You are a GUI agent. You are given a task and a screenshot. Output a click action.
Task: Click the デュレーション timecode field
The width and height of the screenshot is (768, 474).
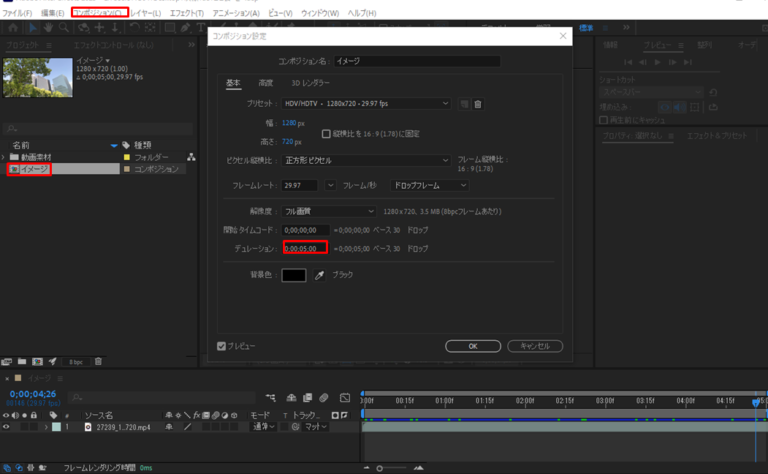(305, 248)
